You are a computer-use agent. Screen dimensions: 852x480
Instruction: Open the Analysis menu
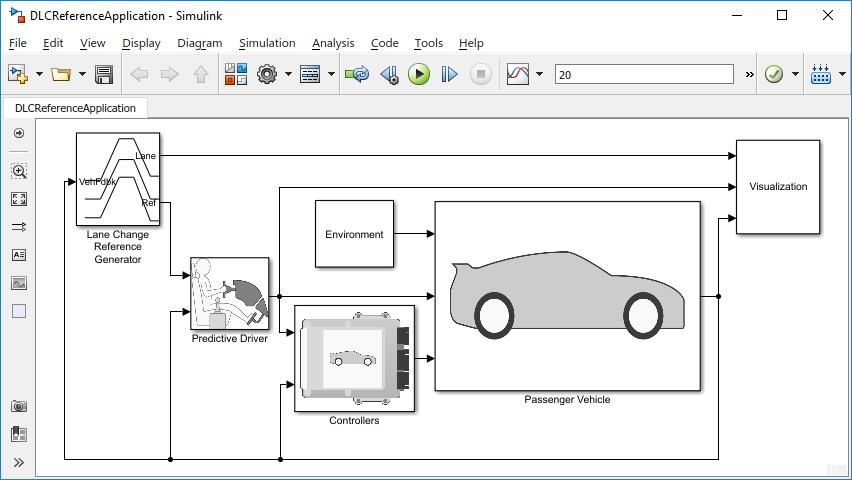[333, 43]
